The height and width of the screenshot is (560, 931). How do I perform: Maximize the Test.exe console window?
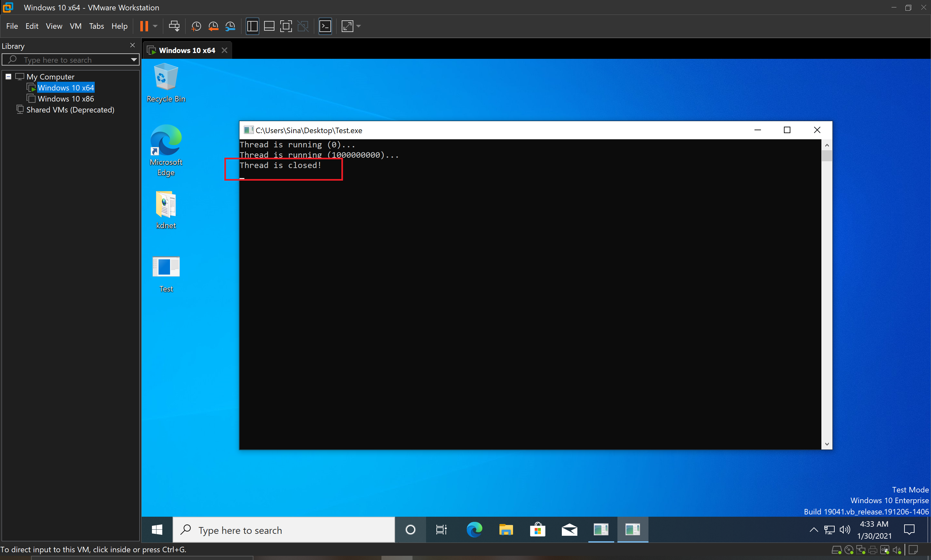click(x=787, y=130)
